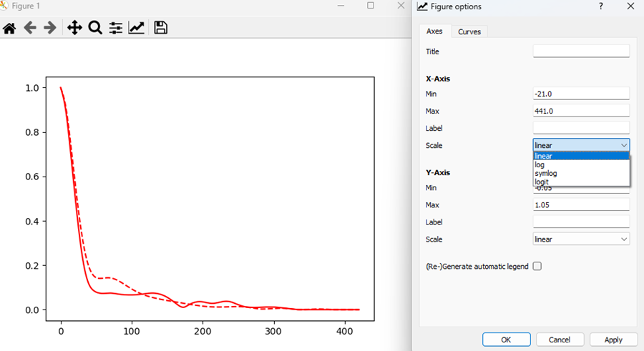The width and height of the screenshot is (644, 351).
Task: Collapse the X-Axis Scale dropdown
Action: [x=581, y=145]
